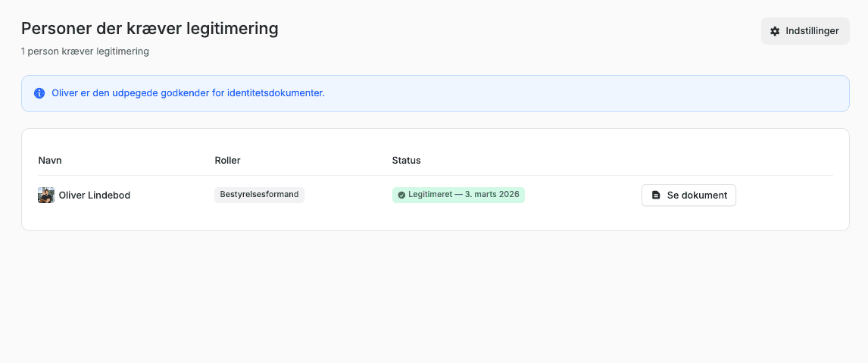Click the date 3. marts 2026
Screen dimensions: 868x363
[491, 195]
